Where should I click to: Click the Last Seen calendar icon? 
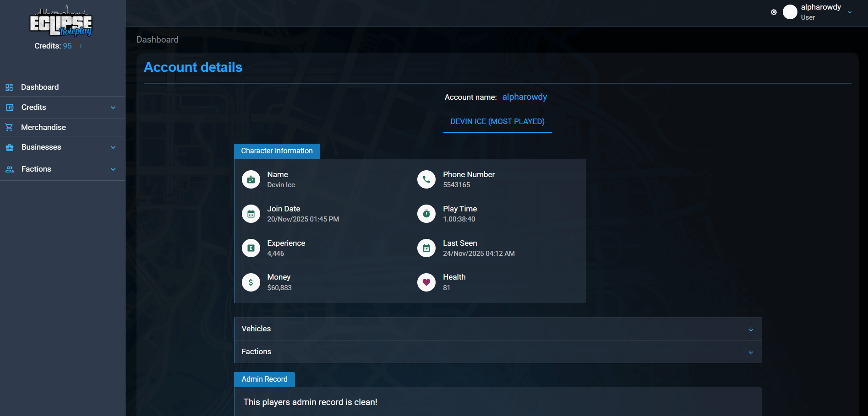(426, 248)
